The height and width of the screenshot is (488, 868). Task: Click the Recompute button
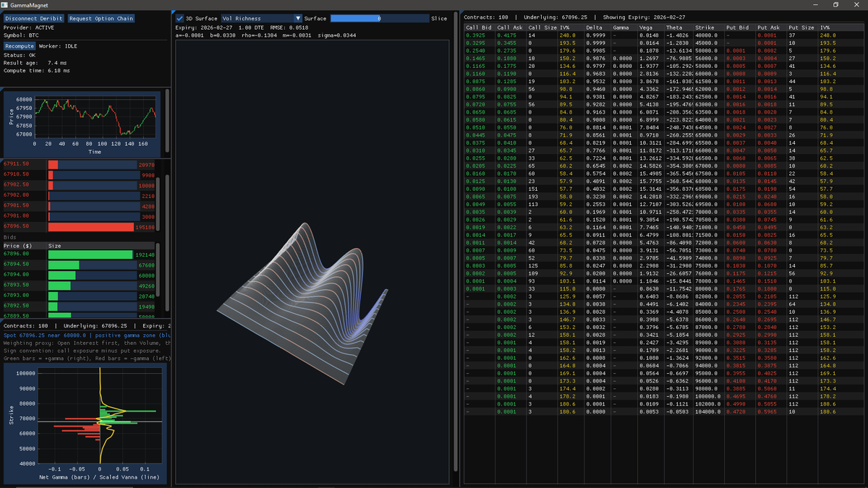point(20,46)
